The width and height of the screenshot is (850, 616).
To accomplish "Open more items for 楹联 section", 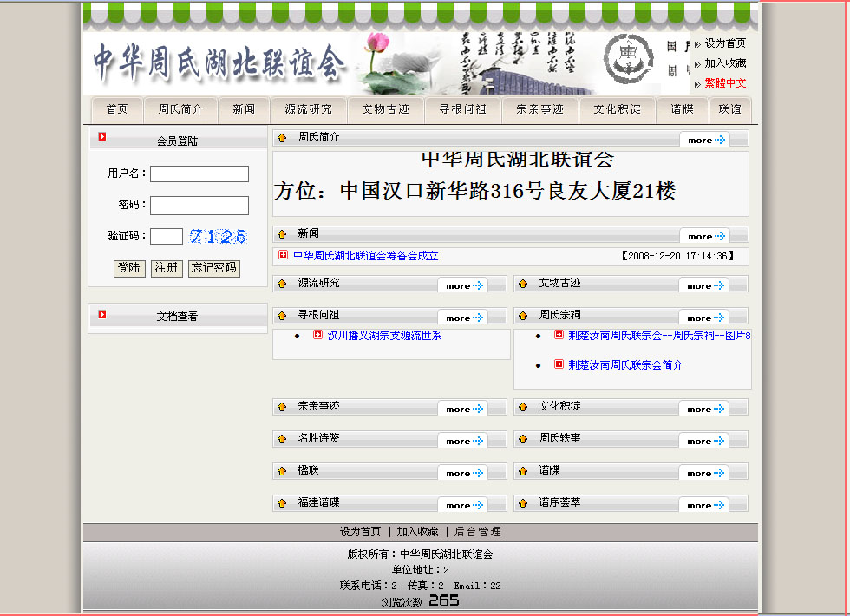I will pos(465,473).
